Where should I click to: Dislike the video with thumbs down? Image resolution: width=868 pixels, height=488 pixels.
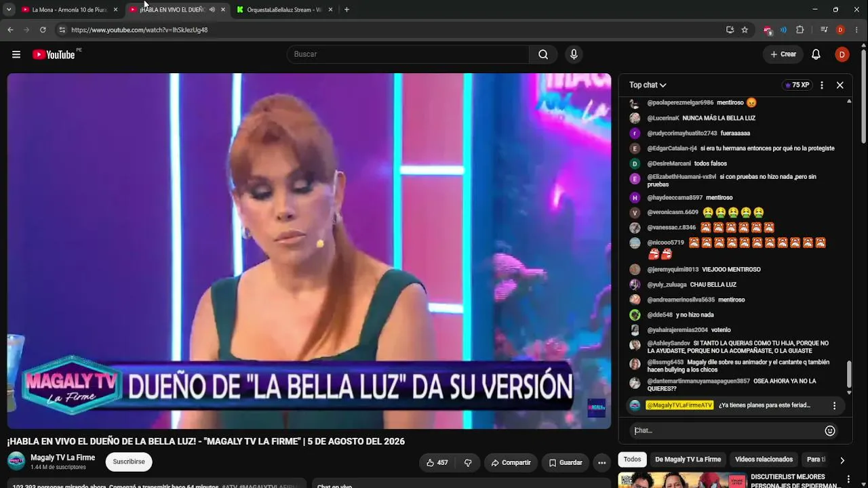click(x=468, y=463)
